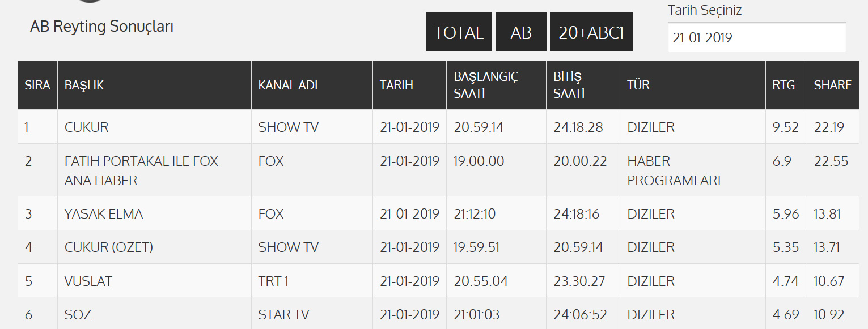Select the CUKUR row title
This screenshot has width=868, height=329.
pos(87,127)
